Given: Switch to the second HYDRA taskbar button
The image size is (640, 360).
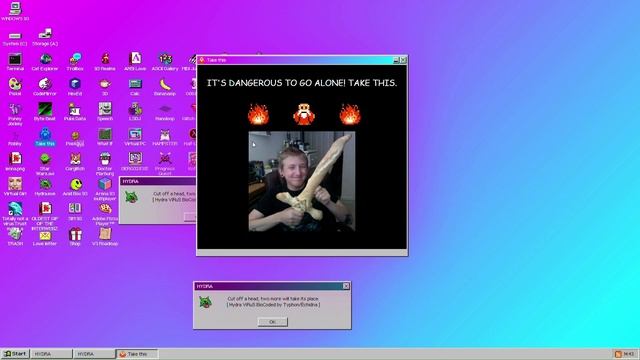Looking at the screenshot, I should [94, 354].
